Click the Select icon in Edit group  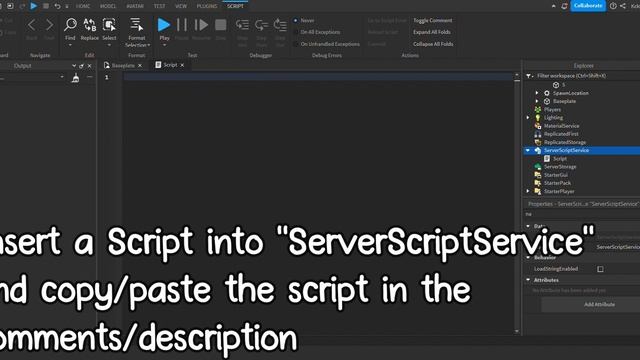pyautogui.click(x=109, y=25)
